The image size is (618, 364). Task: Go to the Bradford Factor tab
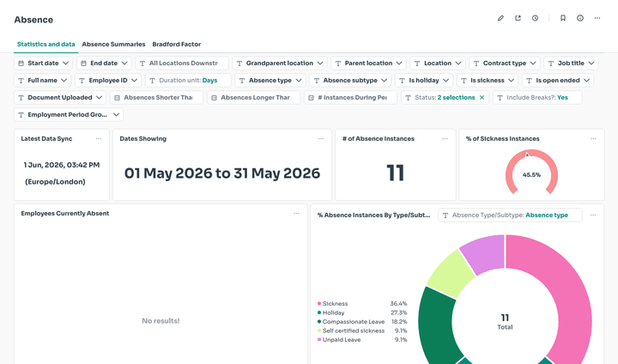click(x=177, y=44)
